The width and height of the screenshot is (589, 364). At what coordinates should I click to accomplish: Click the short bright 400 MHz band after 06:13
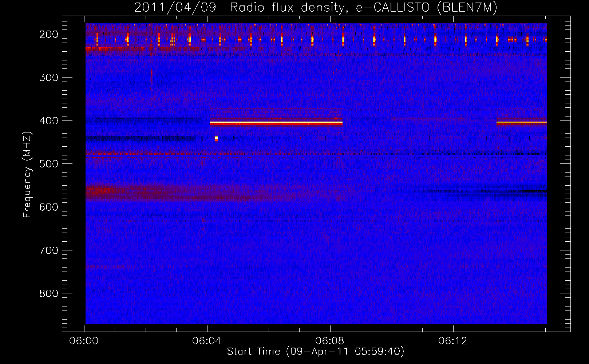521,123
